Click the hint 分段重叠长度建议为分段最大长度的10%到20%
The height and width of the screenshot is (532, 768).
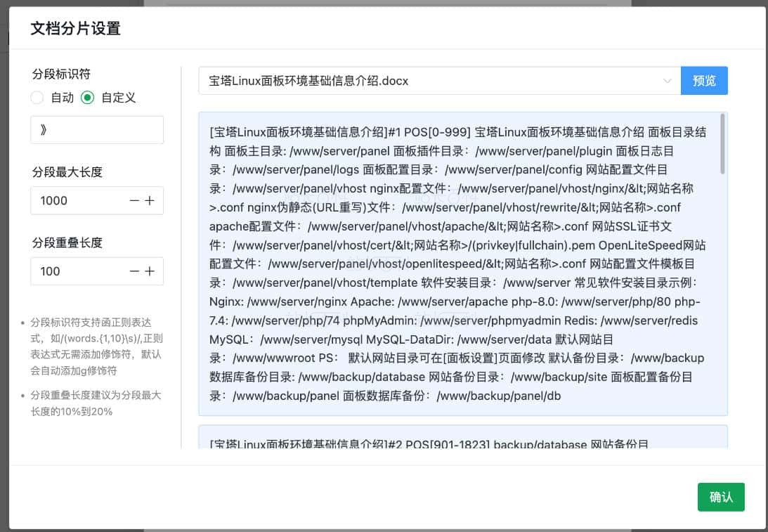(x=96, y=403)
